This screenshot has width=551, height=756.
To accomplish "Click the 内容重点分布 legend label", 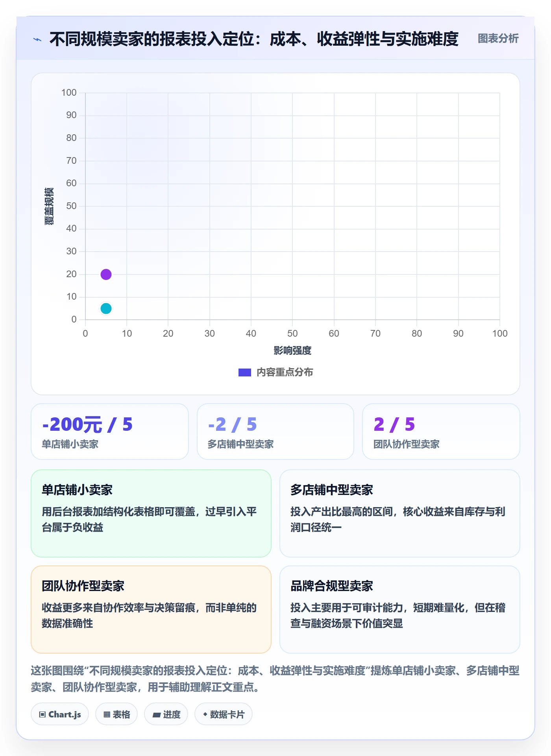I will pyautogui.click(x=285, y=372).
